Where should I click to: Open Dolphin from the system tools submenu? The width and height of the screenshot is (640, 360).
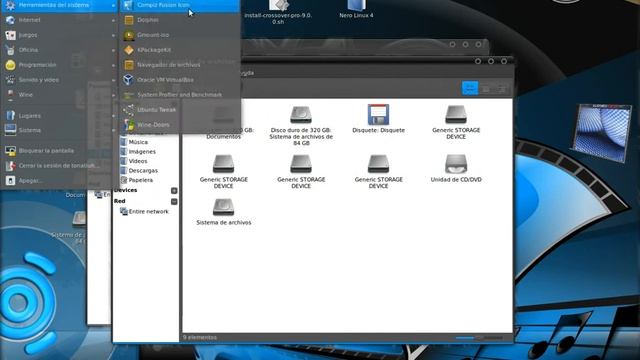click(180, 20)
